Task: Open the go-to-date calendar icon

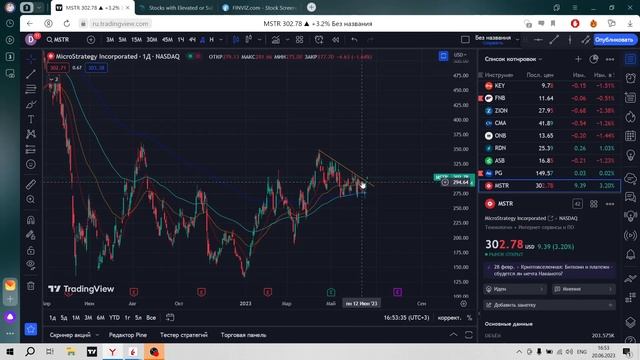Action: (170, 317)
